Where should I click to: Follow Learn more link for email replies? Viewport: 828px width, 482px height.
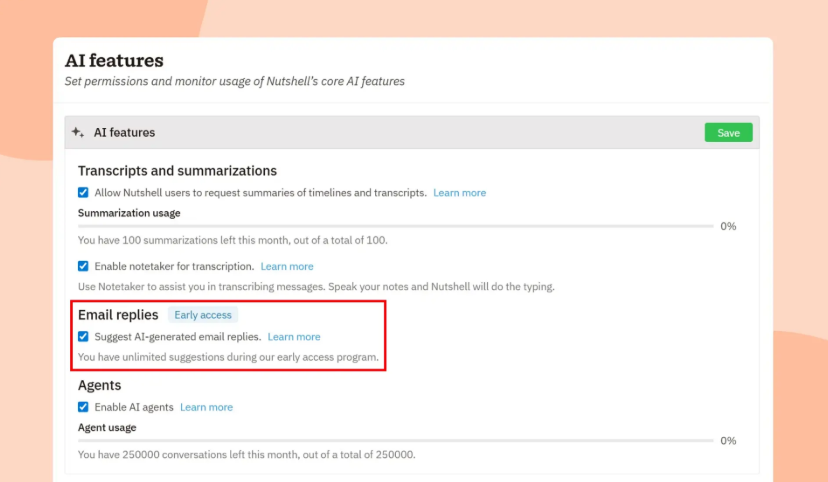tap(294, 337)
